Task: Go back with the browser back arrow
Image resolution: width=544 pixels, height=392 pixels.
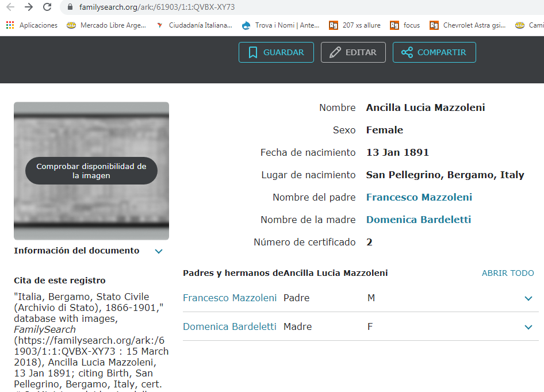Action: point(10,7)
